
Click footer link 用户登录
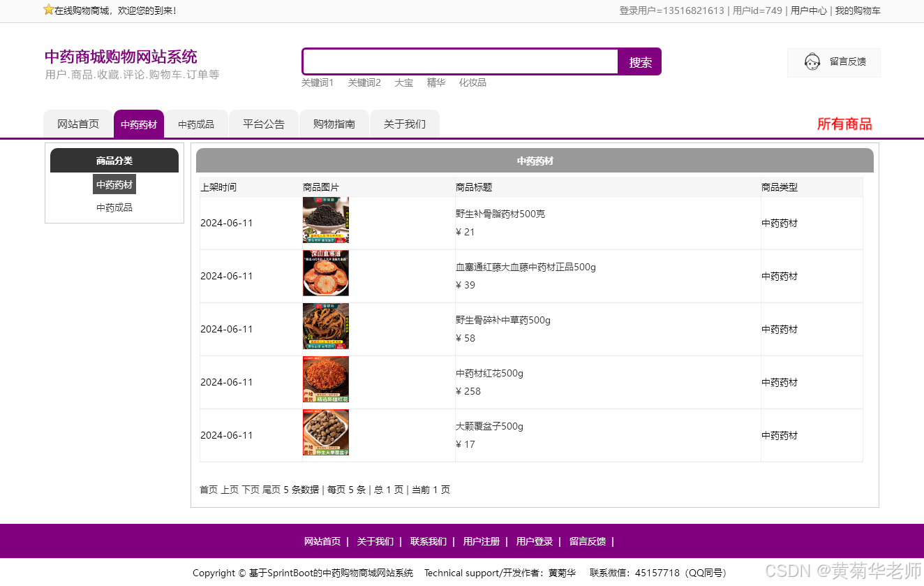(x=535, y=541)
